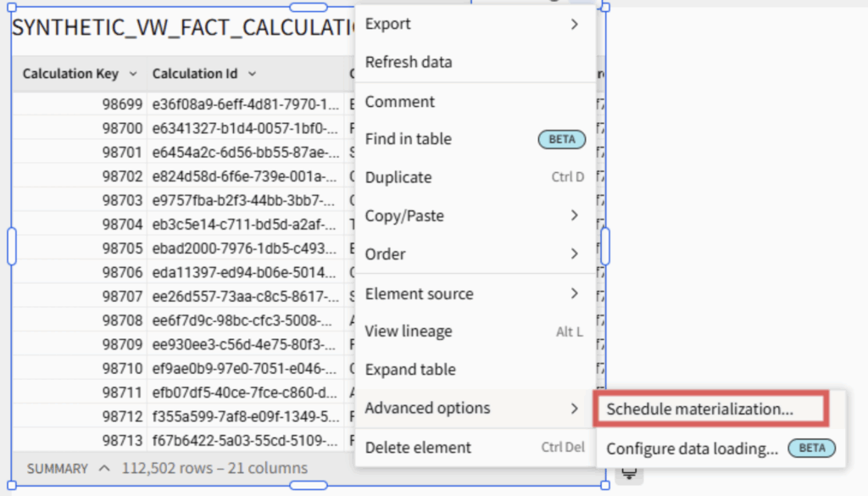Click the right-edge resize handle of the table
The height and width of the screenshot is (496, 868).
[605, 246]
